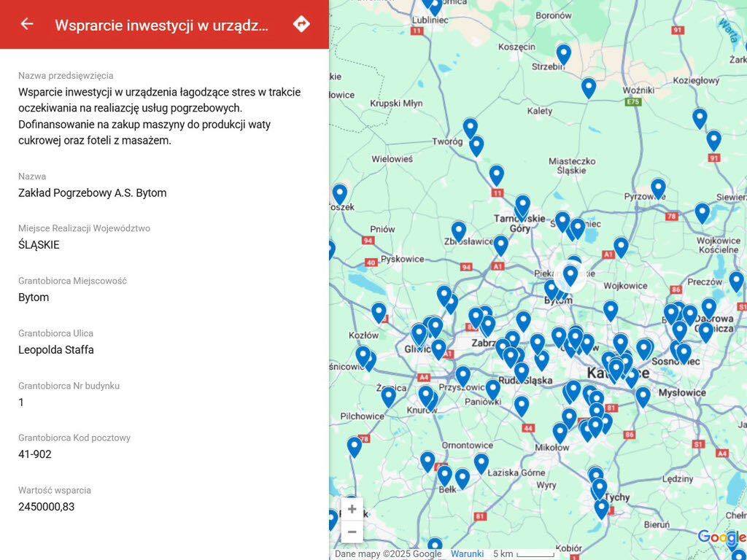Select the map pin near Toszek
Viewport: 747px width, 560px height.
click(x=340, y=194)
